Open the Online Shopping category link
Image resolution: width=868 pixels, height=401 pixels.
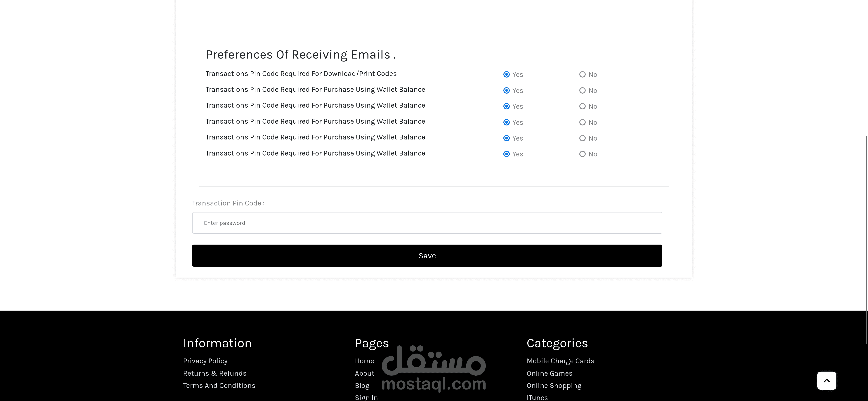[554, 385]
